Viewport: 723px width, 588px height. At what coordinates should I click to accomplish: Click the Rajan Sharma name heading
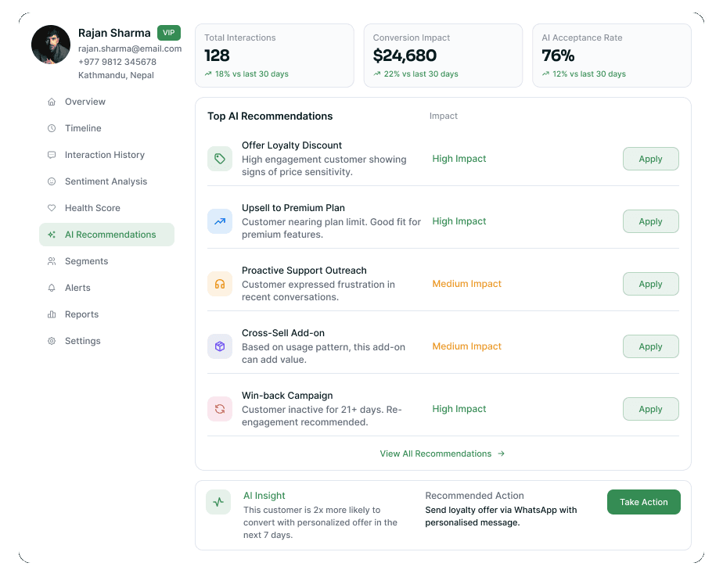114,33
